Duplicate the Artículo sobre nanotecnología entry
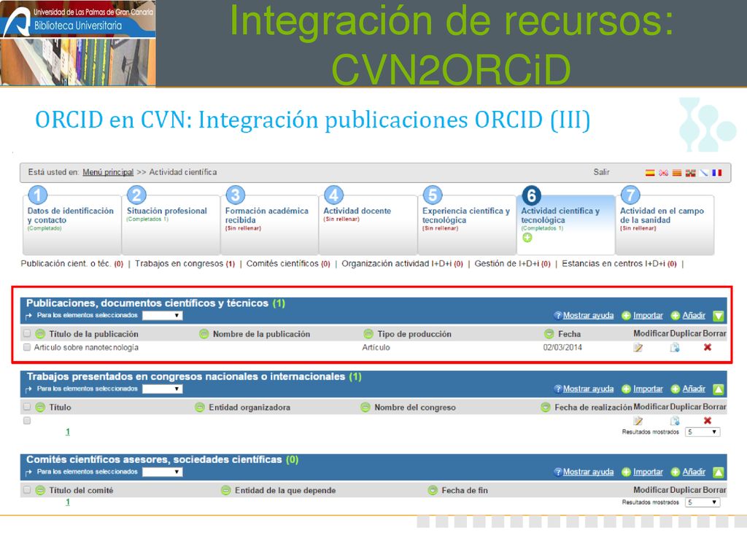 [675, 348]
